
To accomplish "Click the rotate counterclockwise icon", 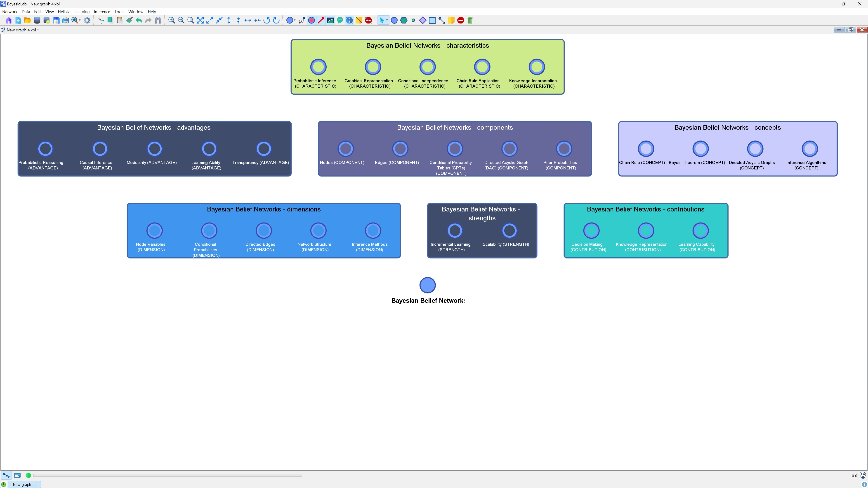I will (267, 20).
